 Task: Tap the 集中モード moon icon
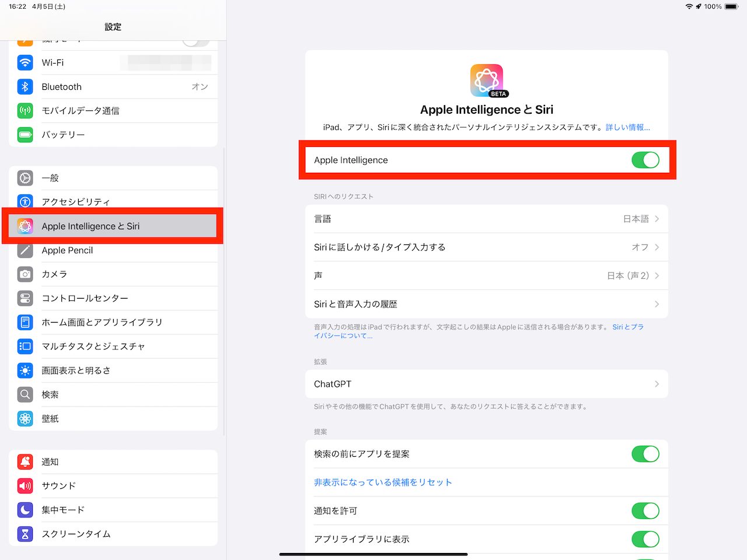[25, 510]
